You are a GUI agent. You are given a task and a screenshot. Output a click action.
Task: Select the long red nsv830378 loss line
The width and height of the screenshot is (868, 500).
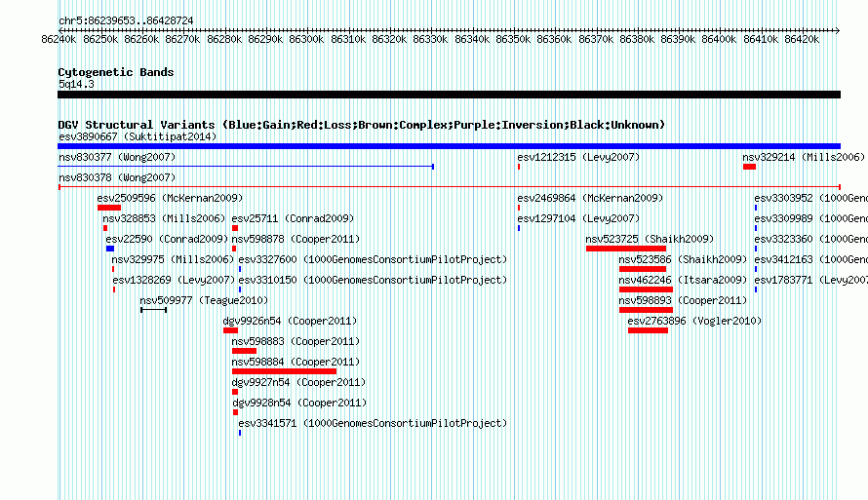[449, 187]
